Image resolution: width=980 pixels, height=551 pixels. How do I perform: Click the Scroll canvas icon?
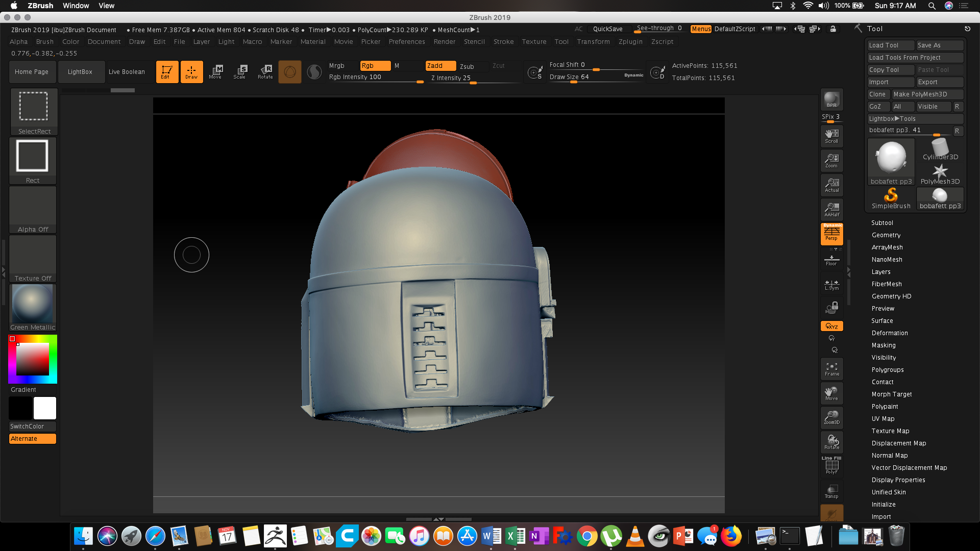[x=831, y=136]
